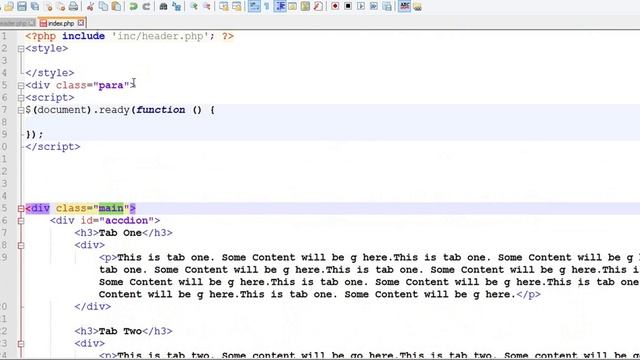
Task: Collapse the <style> block fold marker
Action: [x=21, y=49]
